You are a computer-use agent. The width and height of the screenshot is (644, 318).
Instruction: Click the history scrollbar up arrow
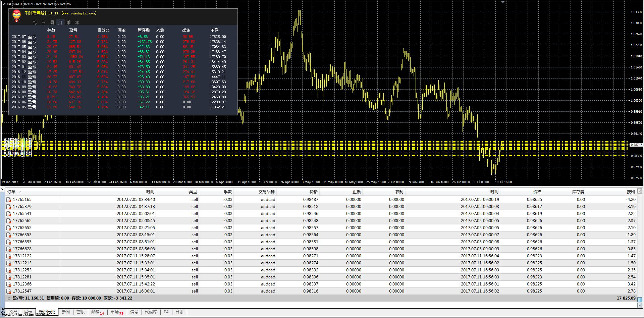[x=640, y=191]
